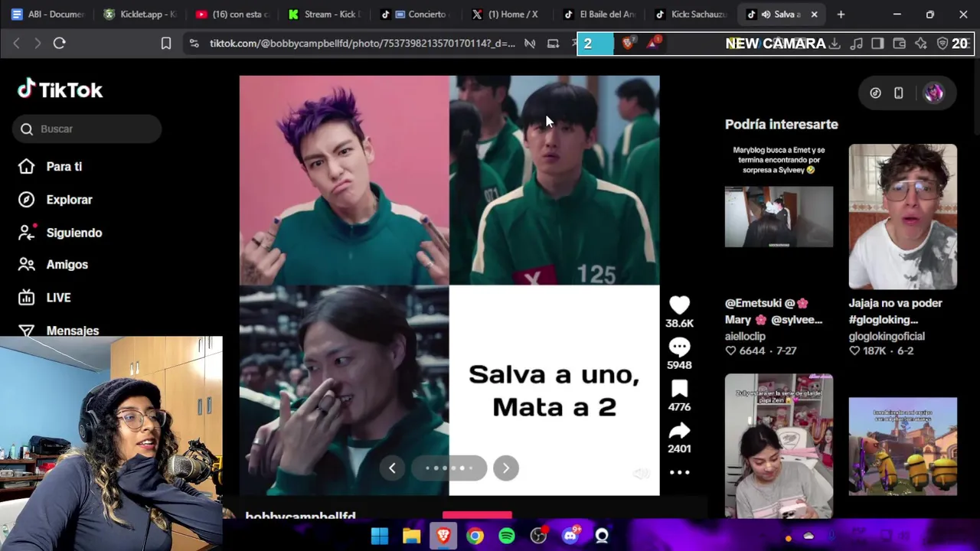The image size is (980, 551).
Task: Switch to the Kick: Sachauzu tab
Action: point(691,14)
